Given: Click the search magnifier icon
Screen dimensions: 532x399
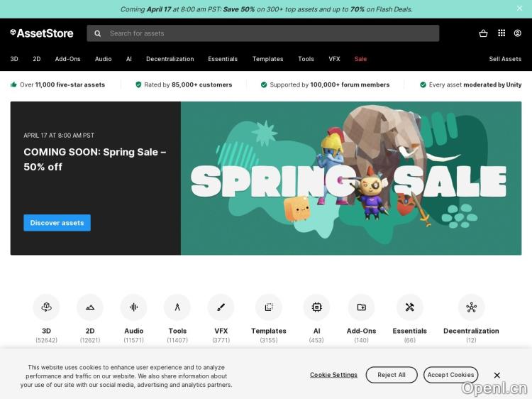Looking at the screenshot, I should coord(98,33).
